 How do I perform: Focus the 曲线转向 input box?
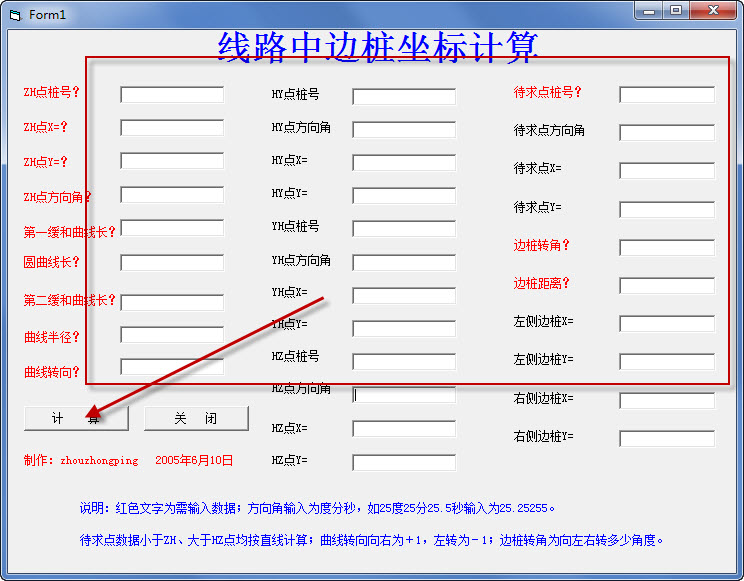pos(172,367)
